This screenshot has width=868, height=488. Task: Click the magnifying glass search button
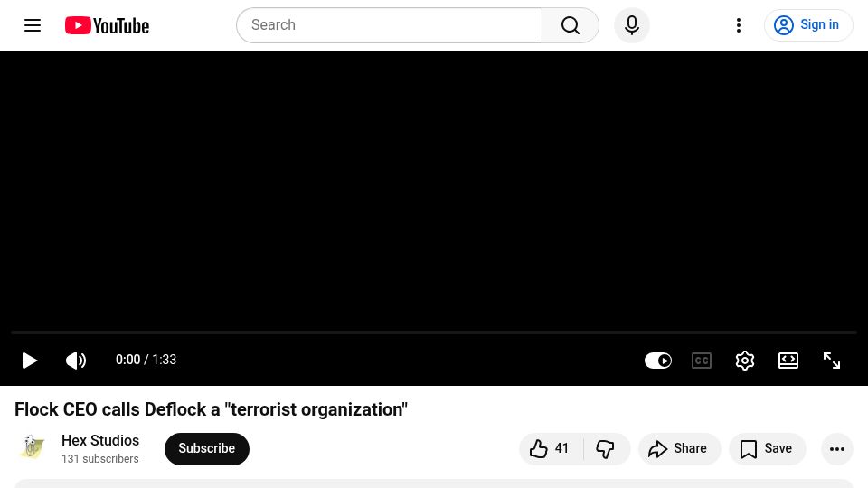tap(571, 25)
